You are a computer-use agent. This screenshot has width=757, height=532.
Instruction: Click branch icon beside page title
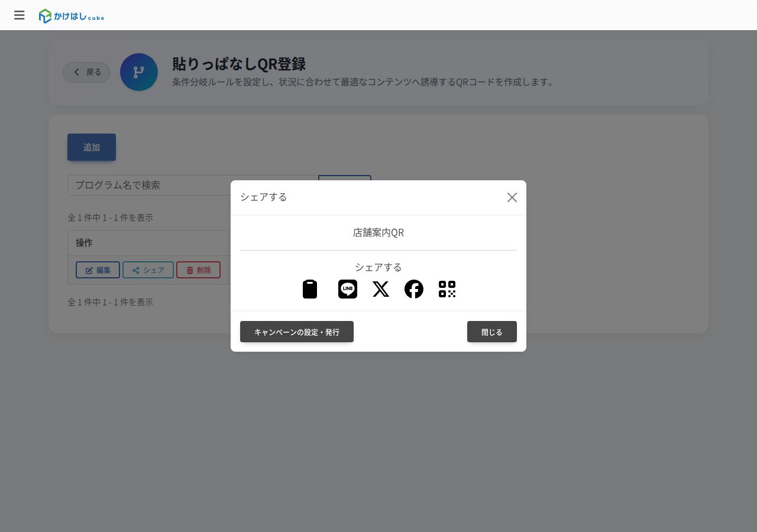pos(139,72)
